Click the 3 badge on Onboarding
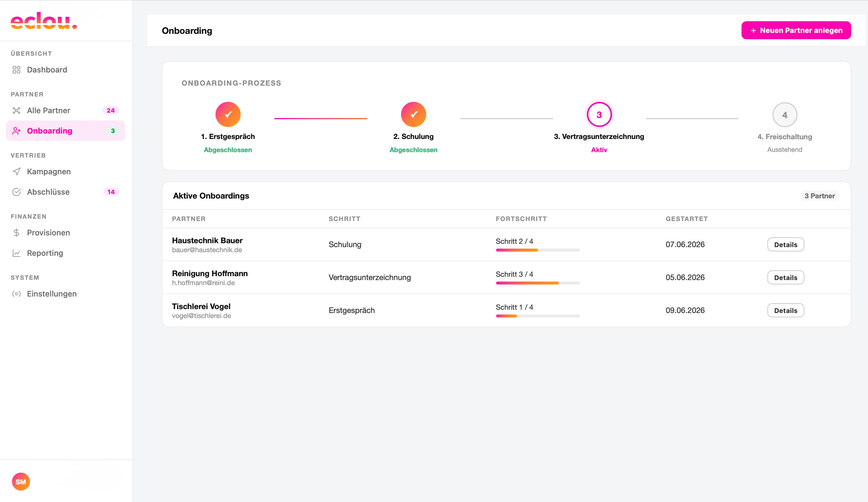868x502 pixels. coord(113,131)
